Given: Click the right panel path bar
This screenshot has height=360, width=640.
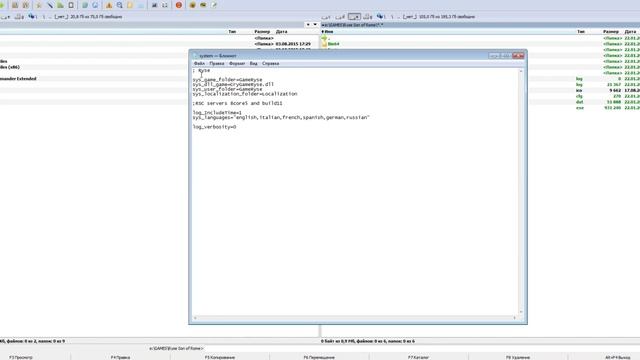Looking at the screenshot, I should 480,25.
